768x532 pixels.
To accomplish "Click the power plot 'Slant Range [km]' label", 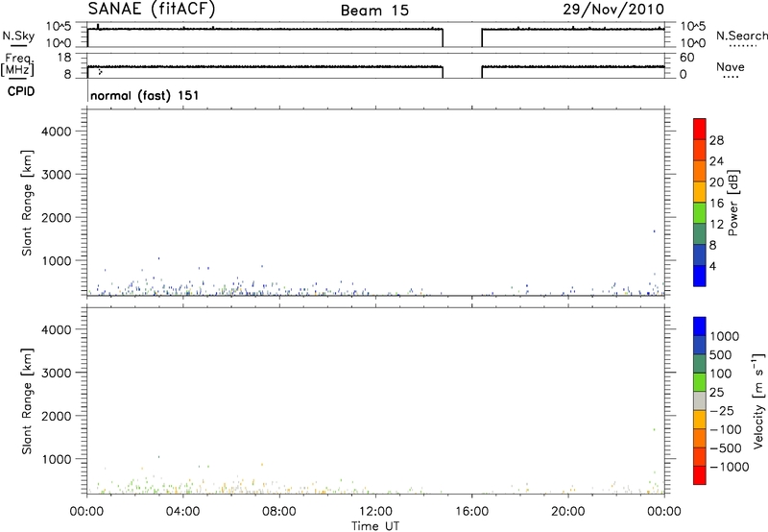I will (x=27, y=203).
